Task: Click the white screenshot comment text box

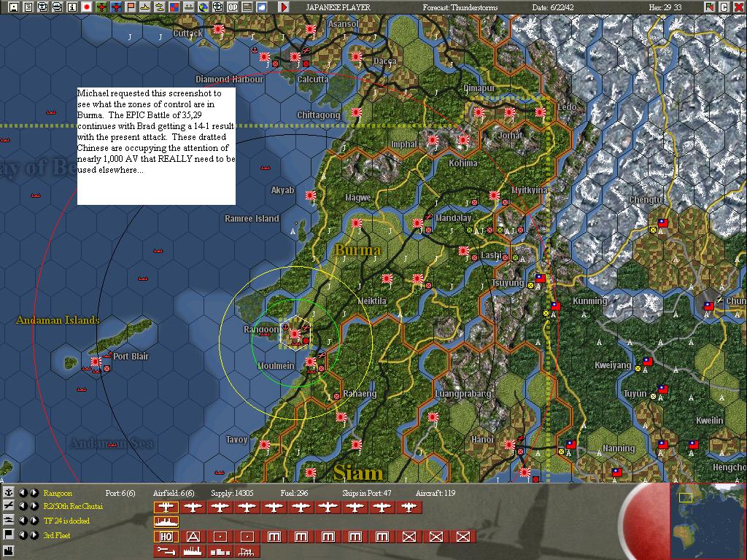Action: [x=156, y=146]
